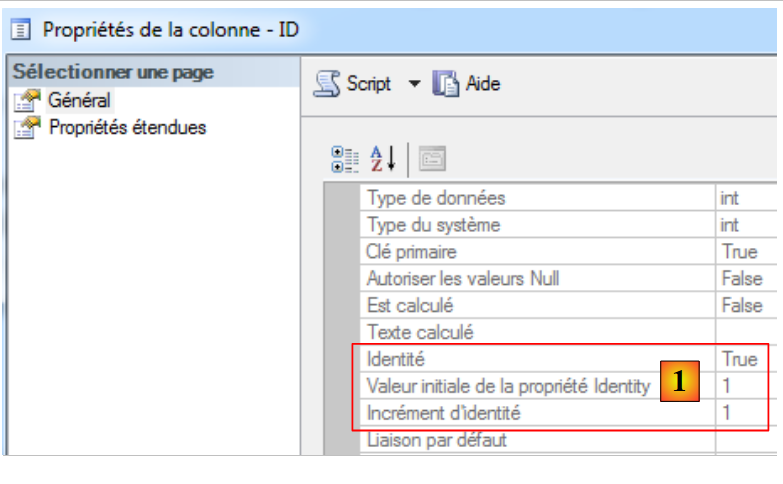Click the Est calculé False value

point(742,305)
